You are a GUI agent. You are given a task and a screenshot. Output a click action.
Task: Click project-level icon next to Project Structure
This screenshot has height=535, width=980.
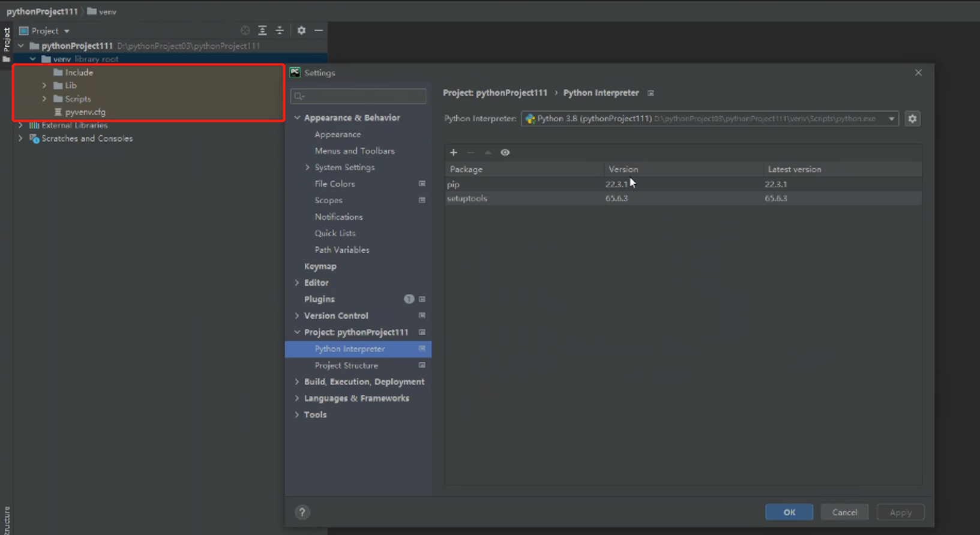(x=422, y=365)
